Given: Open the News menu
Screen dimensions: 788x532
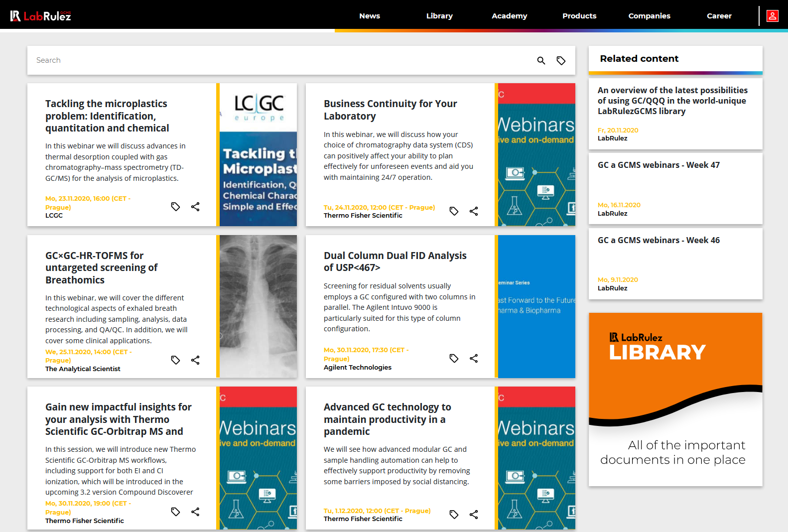Looking at the screenshot, I should point(370,16).
